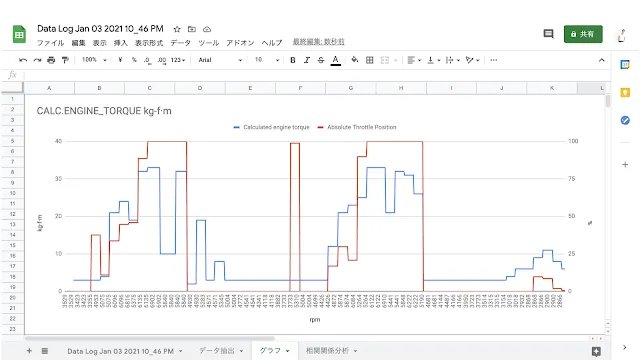Show more toolbar options ellipsis
The width and height of the screenshot is (640, 360).
(x=494, y=60)
